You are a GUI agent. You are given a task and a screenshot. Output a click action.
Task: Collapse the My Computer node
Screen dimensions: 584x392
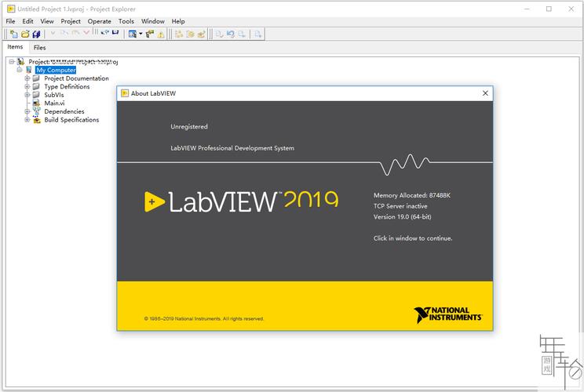20,70
